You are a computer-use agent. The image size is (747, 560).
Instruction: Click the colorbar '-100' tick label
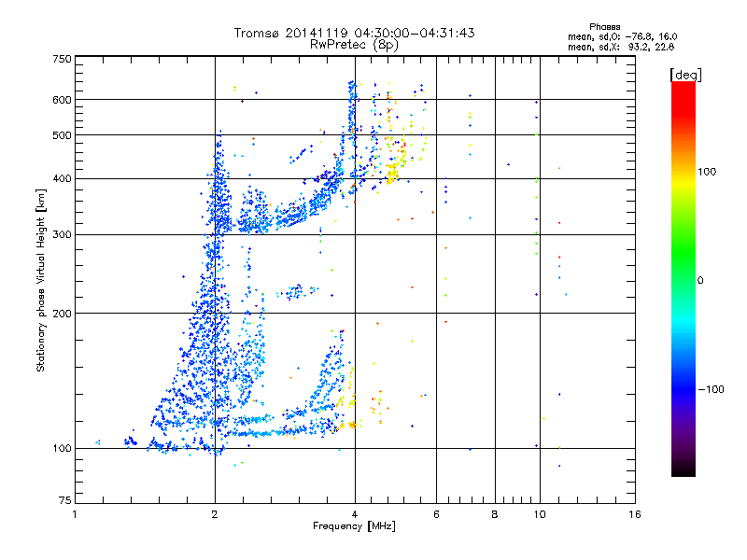(711, 389)
